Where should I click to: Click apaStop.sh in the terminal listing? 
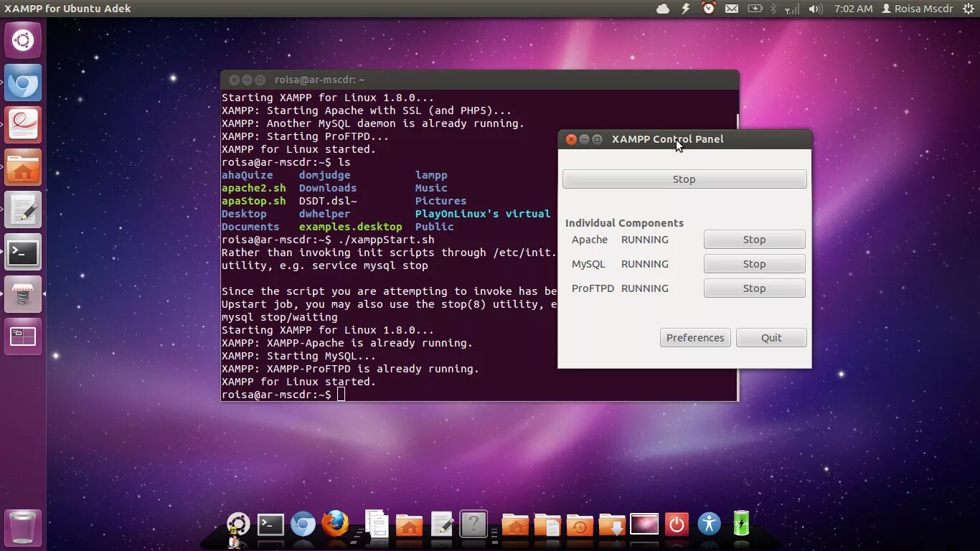pyautogui.click(x=254, y=201)
